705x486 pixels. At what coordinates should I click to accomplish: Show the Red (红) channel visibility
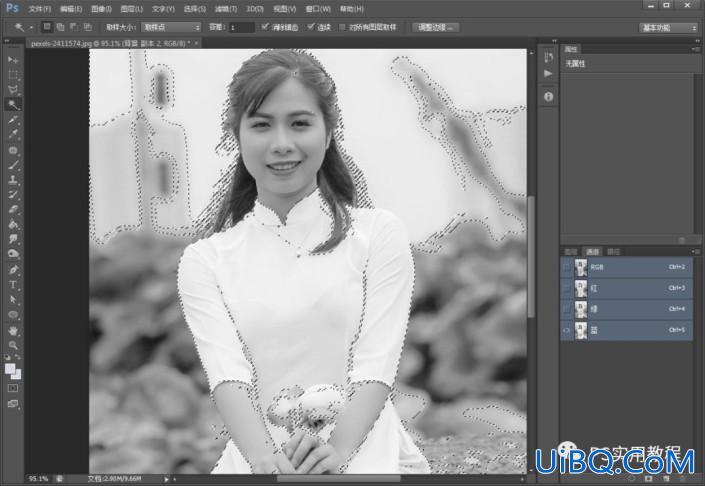tap(567, 288)
